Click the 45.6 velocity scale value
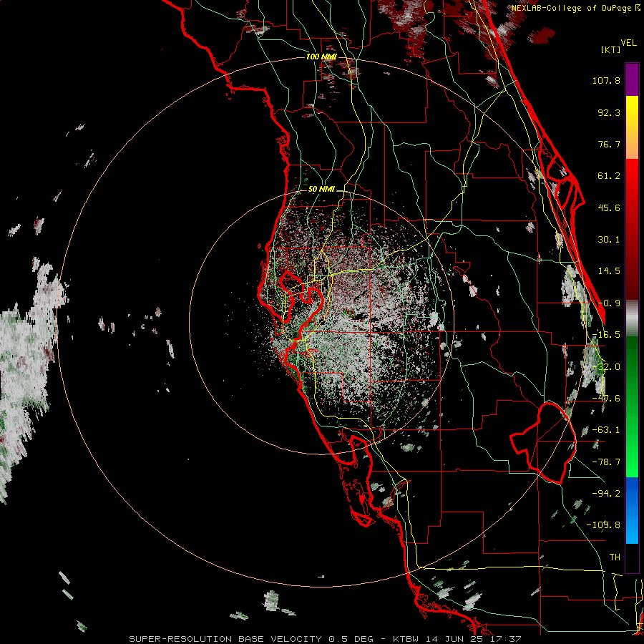This screenshot has height=644, width=644. click(x=609, y=208)
